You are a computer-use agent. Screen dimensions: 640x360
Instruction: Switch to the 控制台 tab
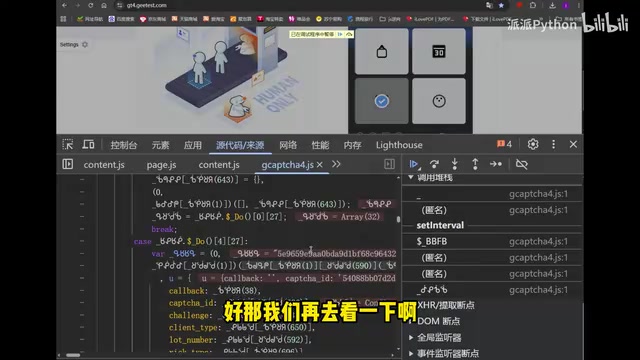pos(124,145)
